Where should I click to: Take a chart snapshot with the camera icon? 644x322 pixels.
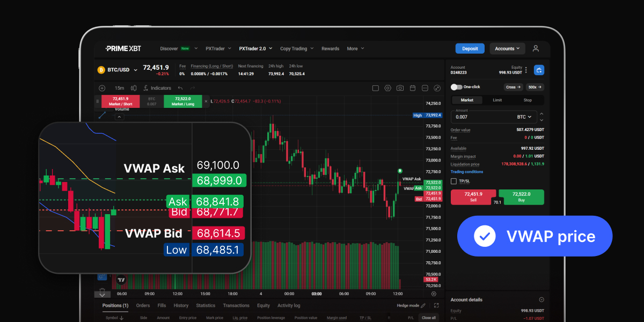(x=400, y=88)
